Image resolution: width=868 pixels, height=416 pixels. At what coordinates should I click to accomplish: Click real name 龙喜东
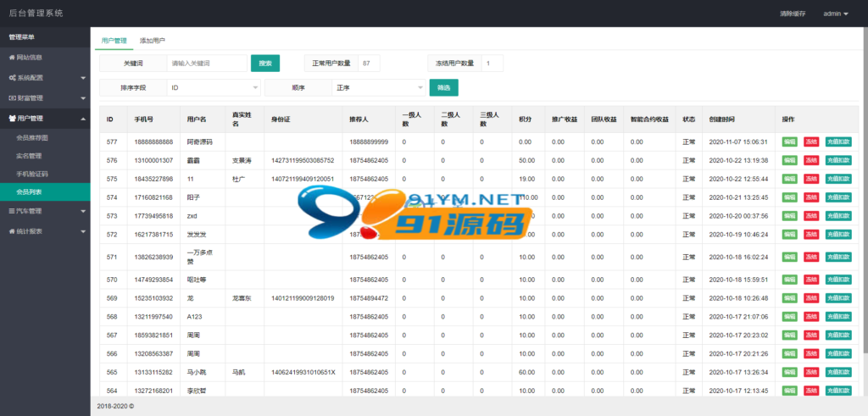point(242,298)
